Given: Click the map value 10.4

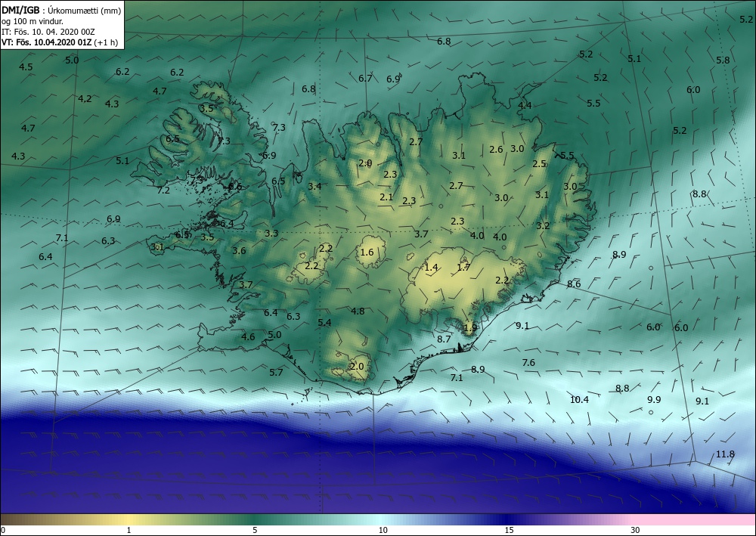Looking at the screenshot, I should pos(579,400).
